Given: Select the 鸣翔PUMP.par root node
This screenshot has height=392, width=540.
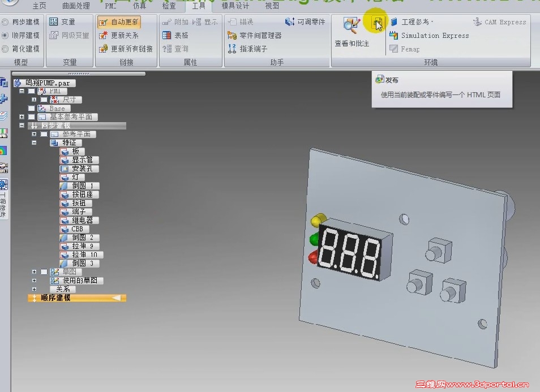Looking at the screenshot, I should pos(44,83).
